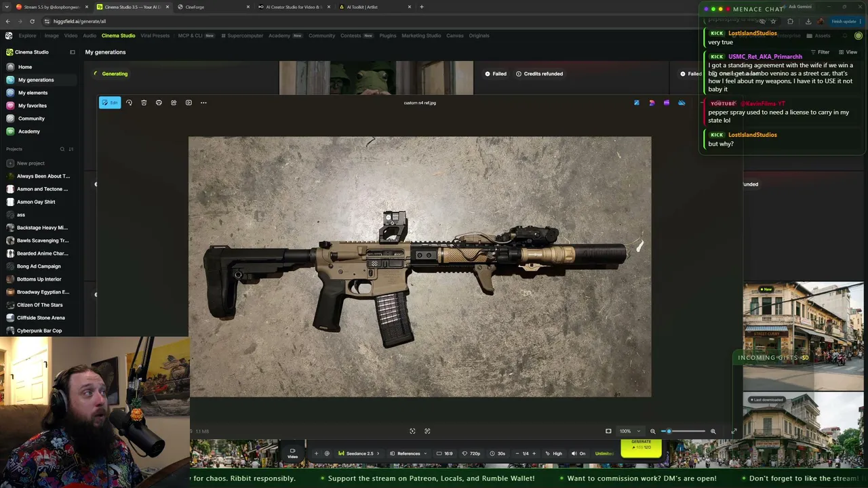868x488 pixels.
Task: Click the share icon in viewer toolbar
Action: pos(174,102)
